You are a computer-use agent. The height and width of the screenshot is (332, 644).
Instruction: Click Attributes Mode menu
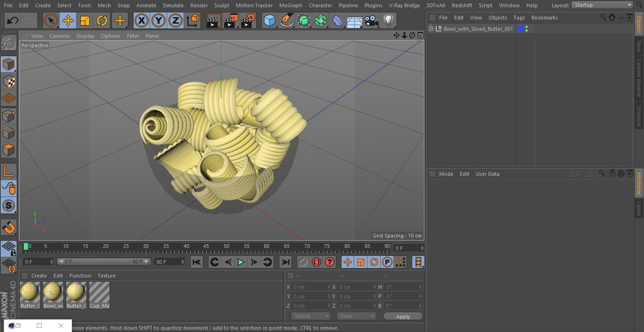(446, 174)
